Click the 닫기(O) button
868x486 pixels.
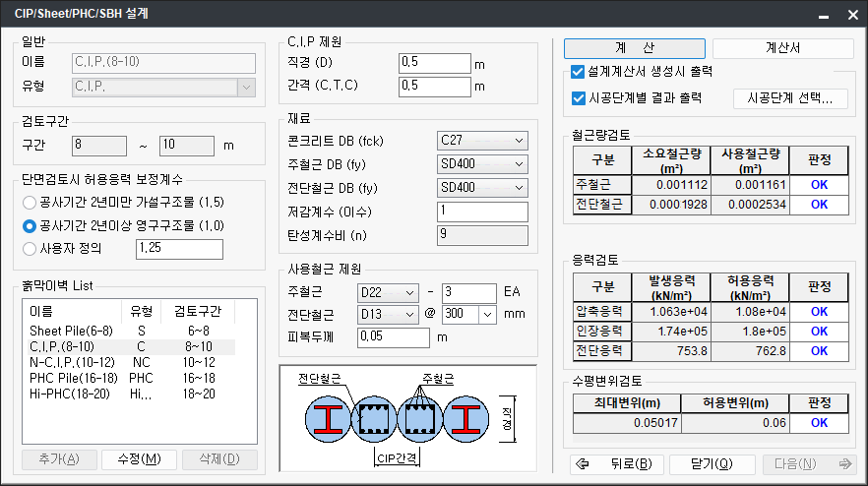(710, 464)
